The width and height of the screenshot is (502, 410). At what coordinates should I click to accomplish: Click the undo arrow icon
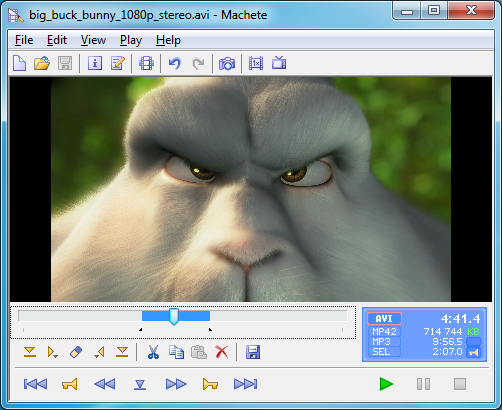coord(175,63)
